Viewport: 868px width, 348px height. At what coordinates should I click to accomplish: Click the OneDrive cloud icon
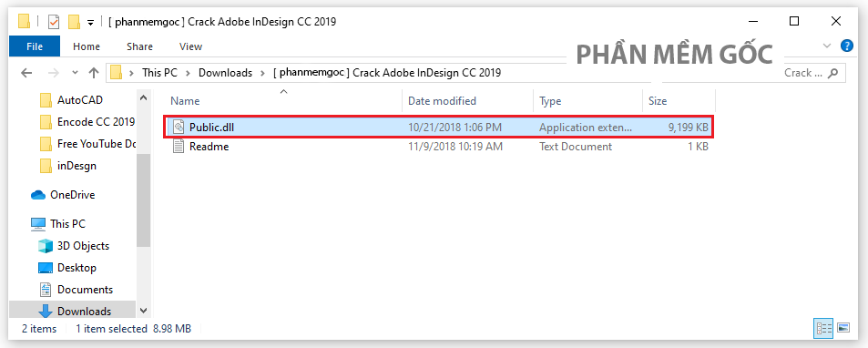coord(38,195)
